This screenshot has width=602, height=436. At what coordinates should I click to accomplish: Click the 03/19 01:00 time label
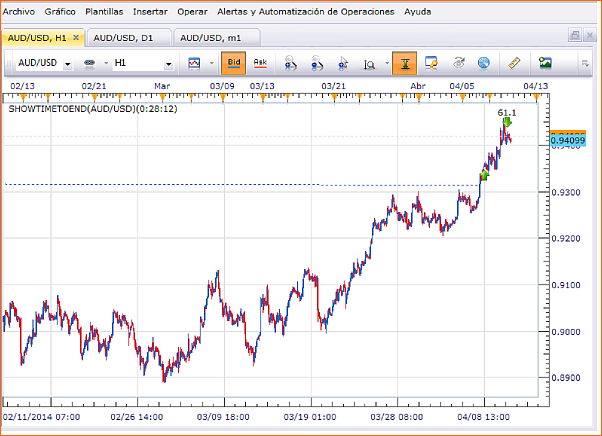coord(310,417)
